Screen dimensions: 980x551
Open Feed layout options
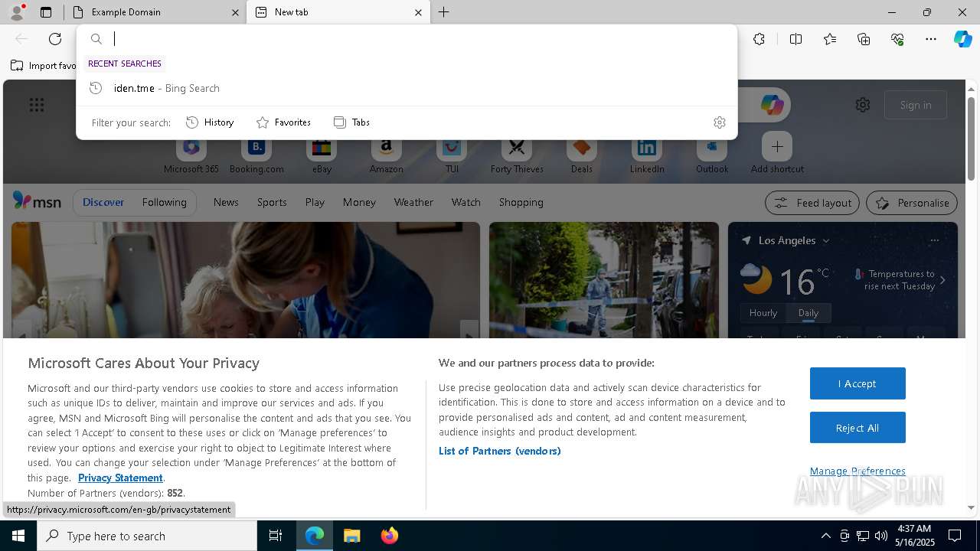(x=812, y=203)
